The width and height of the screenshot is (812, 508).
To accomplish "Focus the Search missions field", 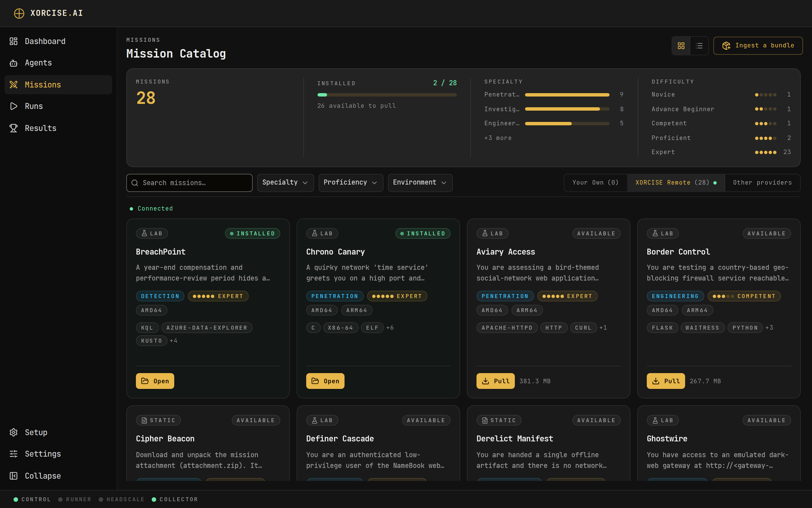I will tap(189, 183).
